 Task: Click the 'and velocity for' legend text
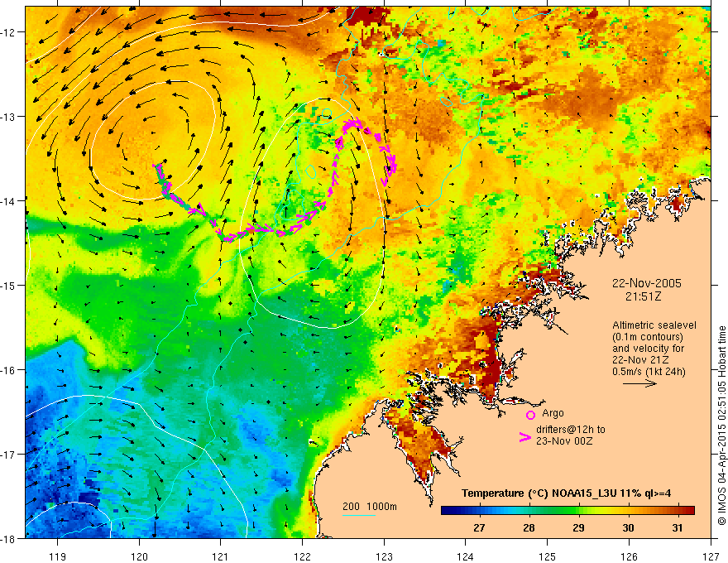coord(648,349)
